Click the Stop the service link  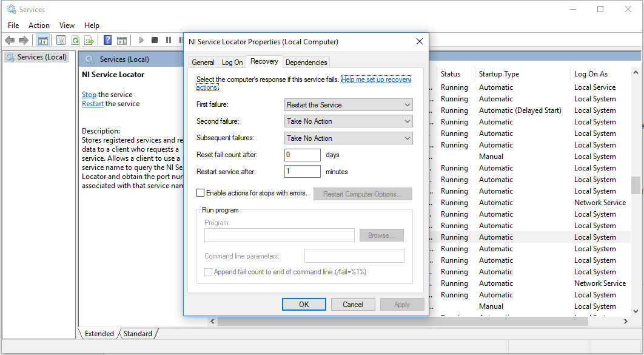coord(89,95)
